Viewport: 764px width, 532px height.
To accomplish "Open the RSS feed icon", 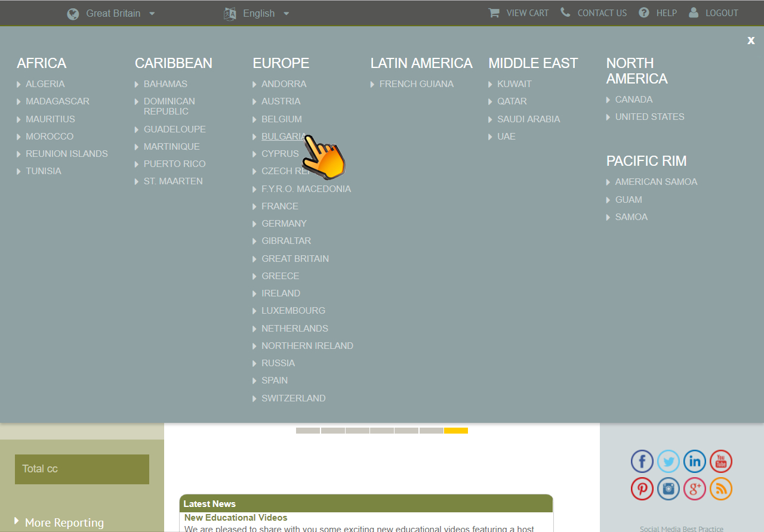I will click(721, 489).
